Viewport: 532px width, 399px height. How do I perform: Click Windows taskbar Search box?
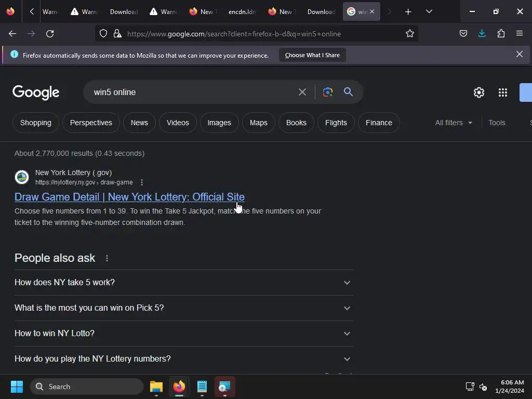tap(87, 387)
